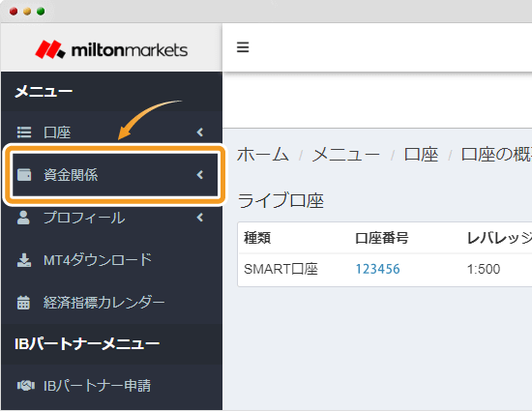The width and height of the screenshot is (532, 411).
Task: Click the IBパートナーメニュー section header
Action: pyautogui.click(x=87, y=344)
